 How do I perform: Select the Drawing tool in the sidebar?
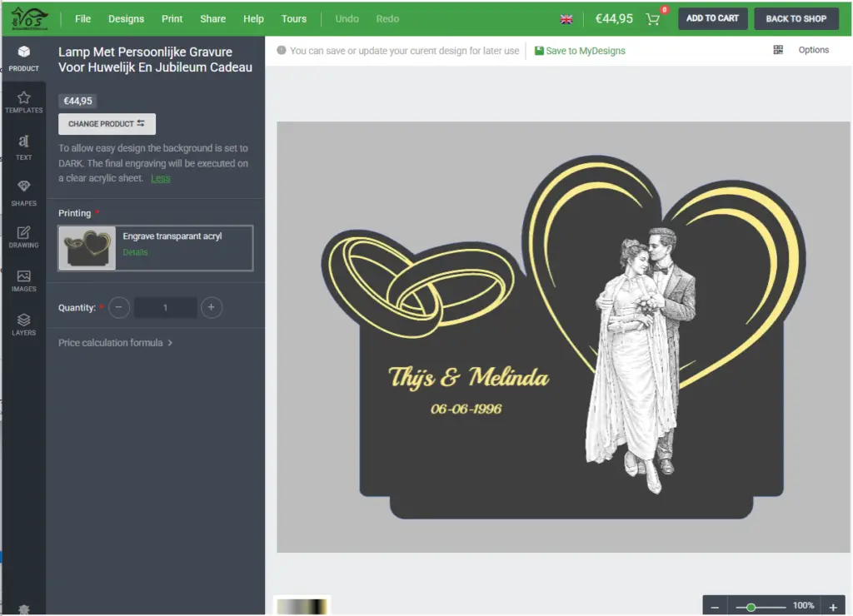click(x=23, y=237)
